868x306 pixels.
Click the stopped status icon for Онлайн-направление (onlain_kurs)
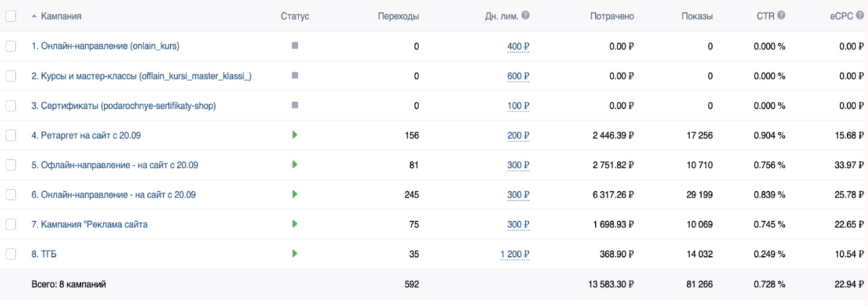tap(295, 45)
